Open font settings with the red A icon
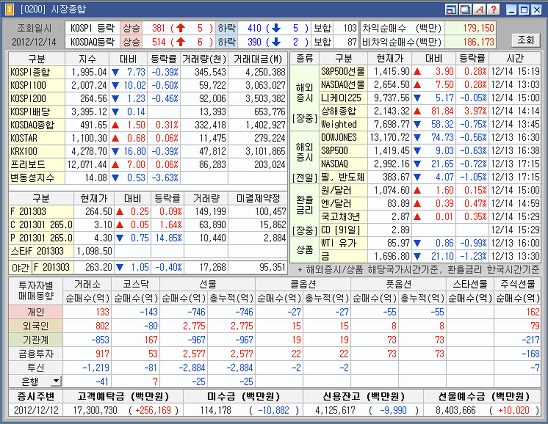 click(479, 9)
